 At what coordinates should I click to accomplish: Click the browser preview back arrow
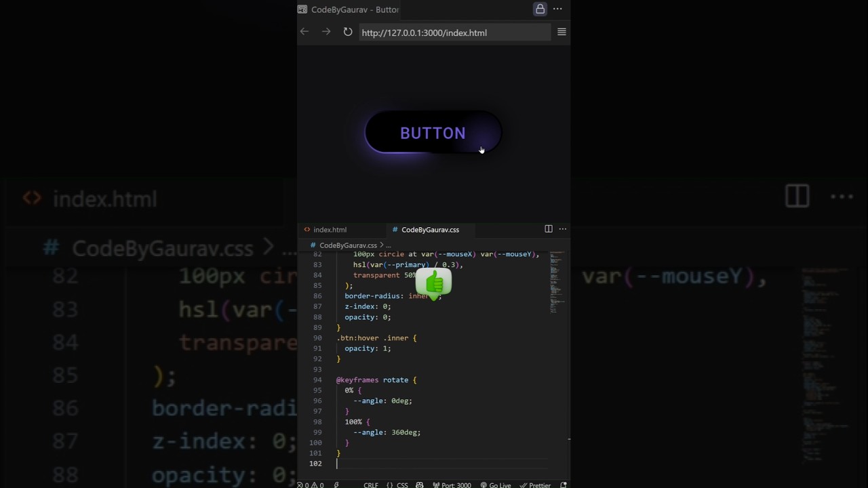click(x=304, y=32)
